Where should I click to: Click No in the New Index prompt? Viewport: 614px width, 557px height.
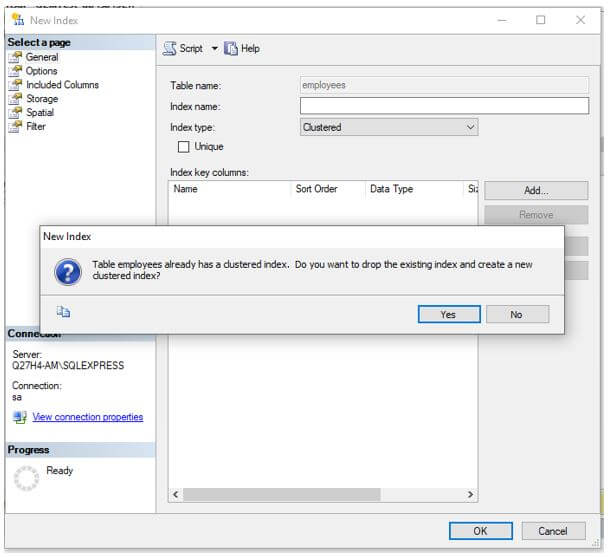pos(517,314)
